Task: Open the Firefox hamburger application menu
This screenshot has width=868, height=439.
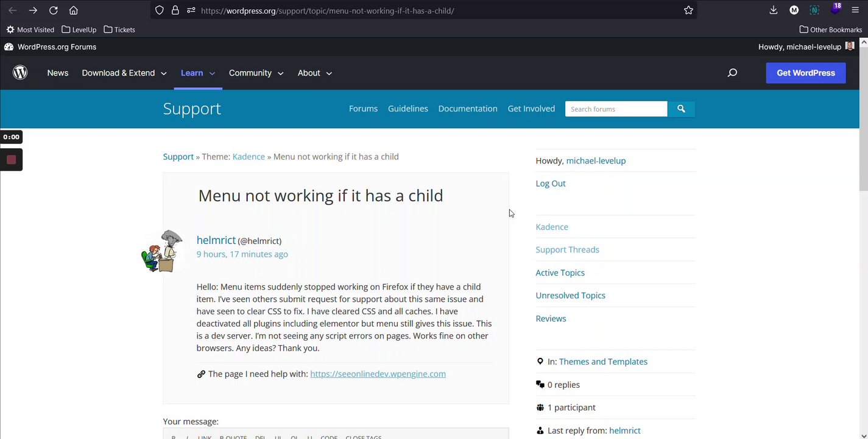Action: point(855,10)
